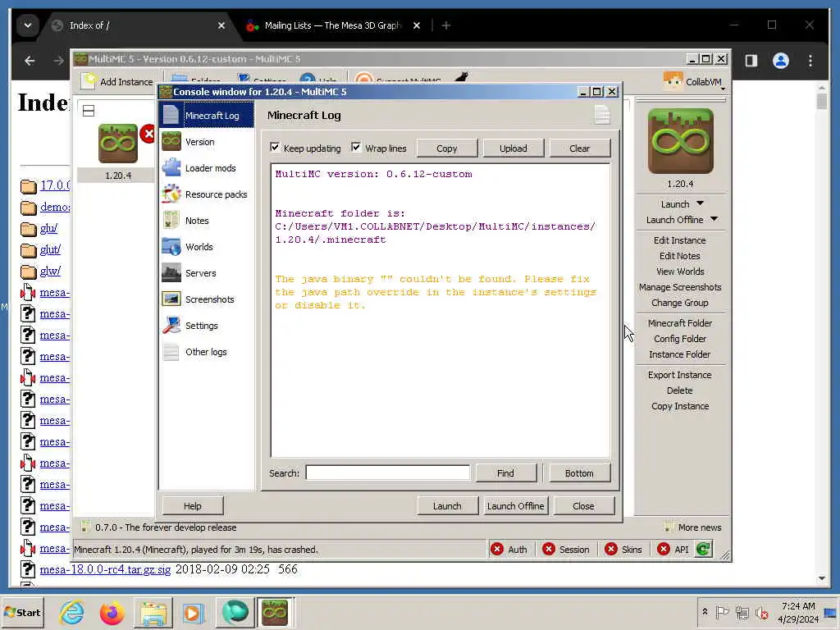The width and height of the screenshot is (840, 630).
Task: Click into the log Search field
Action: [388, 473]
